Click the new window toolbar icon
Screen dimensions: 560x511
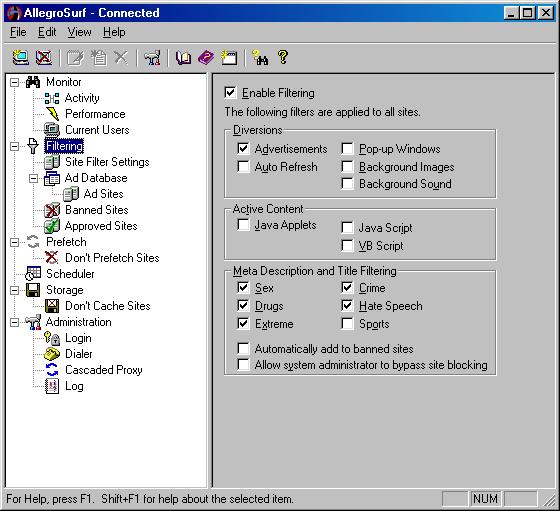[x=229, y=57]
